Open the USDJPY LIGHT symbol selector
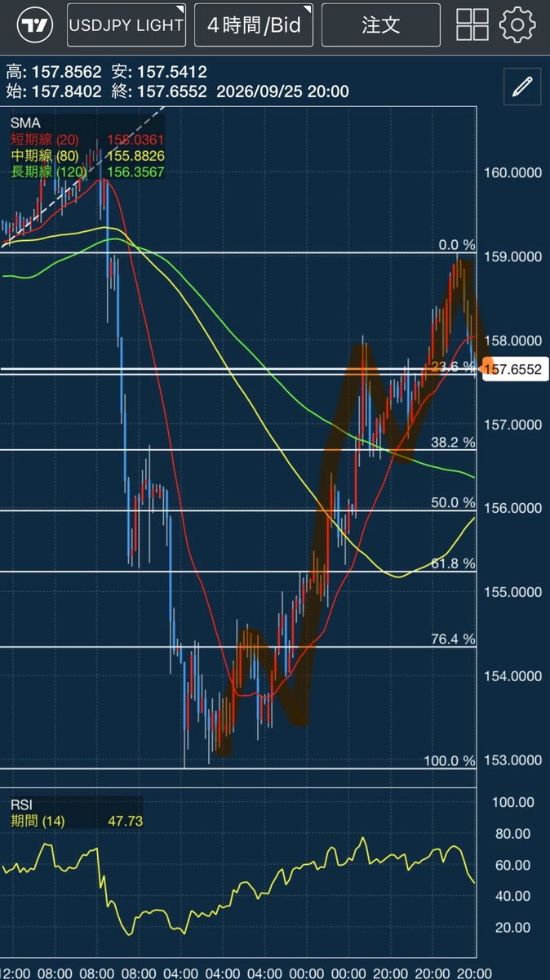The image size is (550, 980). click(126, 25)
